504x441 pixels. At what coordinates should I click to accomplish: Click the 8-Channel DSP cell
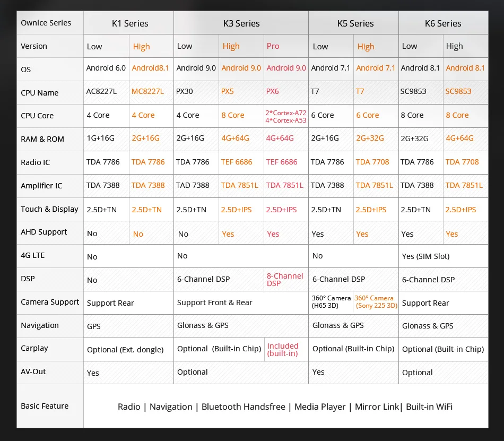pyautogui.click(x=286, y=279)
